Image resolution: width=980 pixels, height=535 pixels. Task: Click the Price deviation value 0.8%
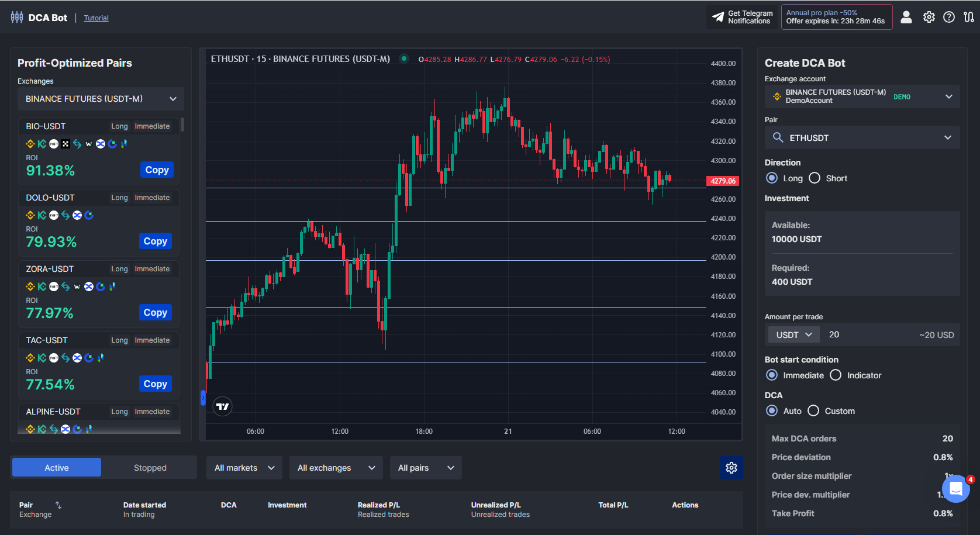pyautogui.click(x=943, y=457)
